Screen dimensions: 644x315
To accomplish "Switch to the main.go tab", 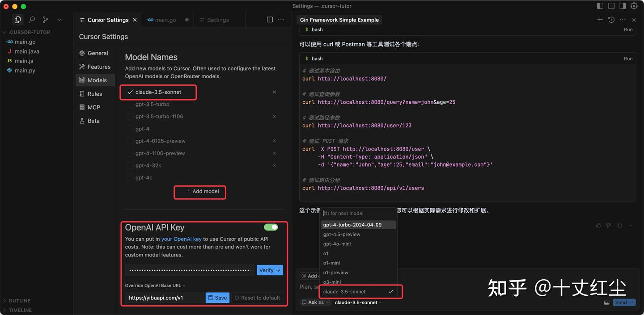I will click(x=165, y=20).
